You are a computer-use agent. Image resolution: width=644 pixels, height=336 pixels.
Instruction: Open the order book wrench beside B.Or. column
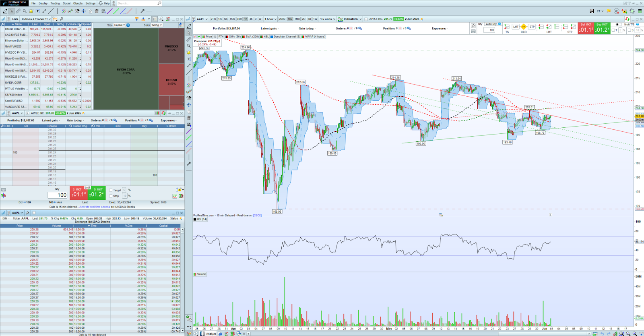pos(2,126)
